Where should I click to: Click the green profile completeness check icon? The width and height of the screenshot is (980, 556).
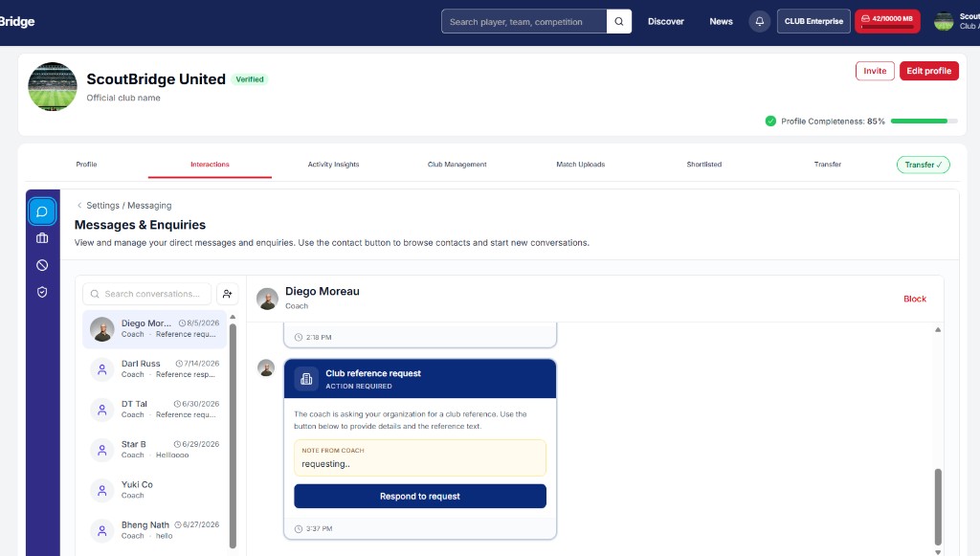coord(770,122)
